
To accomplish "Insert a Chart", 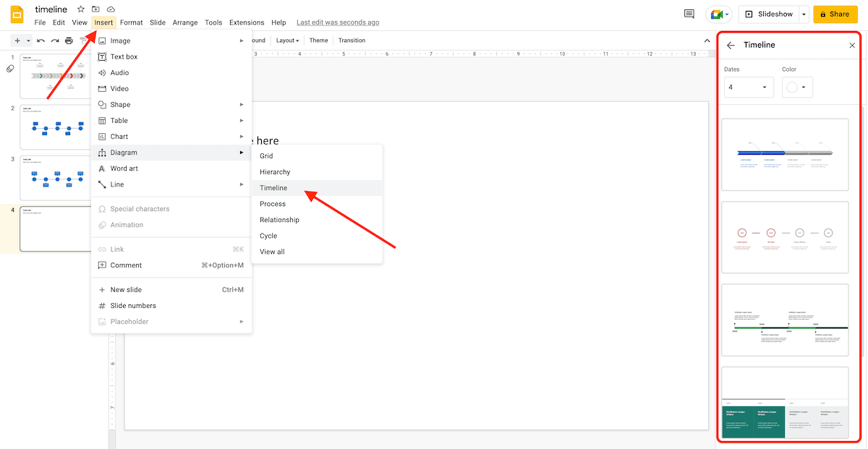I will [117, 136].
